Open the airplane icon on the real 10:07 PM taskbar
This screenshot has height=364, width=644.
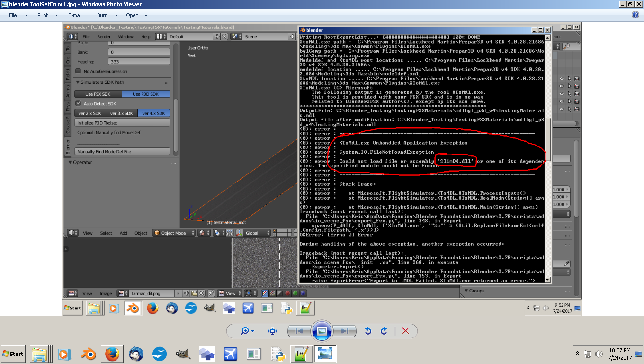[231, 354]
